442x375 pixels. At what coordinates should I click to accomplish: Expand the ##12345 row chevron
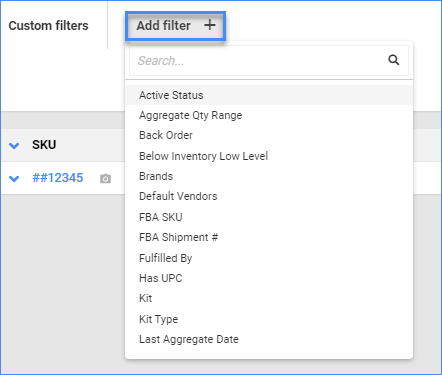click(14, 179)
